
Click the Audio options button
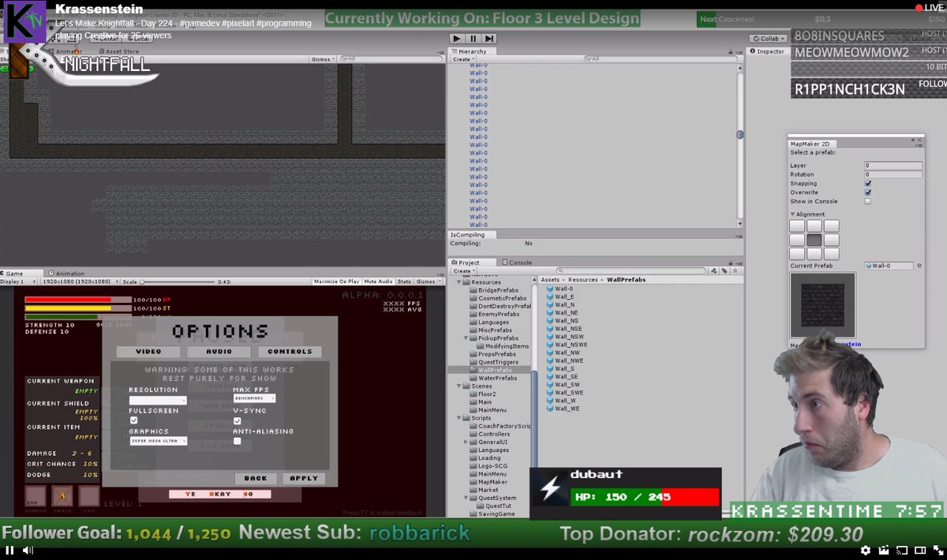pos(219,352)
